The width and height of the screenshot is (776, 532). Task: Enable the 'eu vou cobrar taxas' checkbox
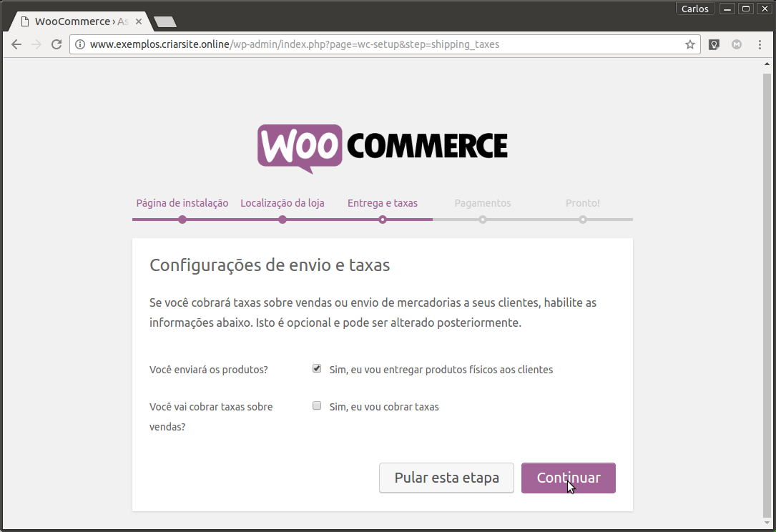[x=317, y=406]
